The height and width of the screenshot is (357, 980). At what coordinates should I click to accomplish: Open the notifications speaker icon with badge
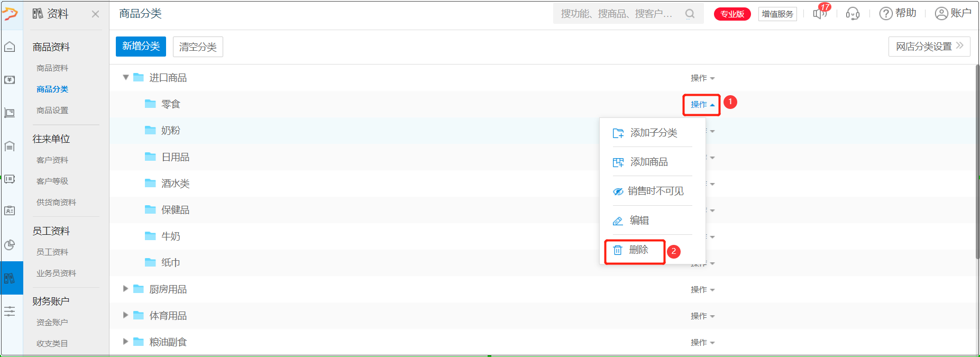click(x=821, y=13)
